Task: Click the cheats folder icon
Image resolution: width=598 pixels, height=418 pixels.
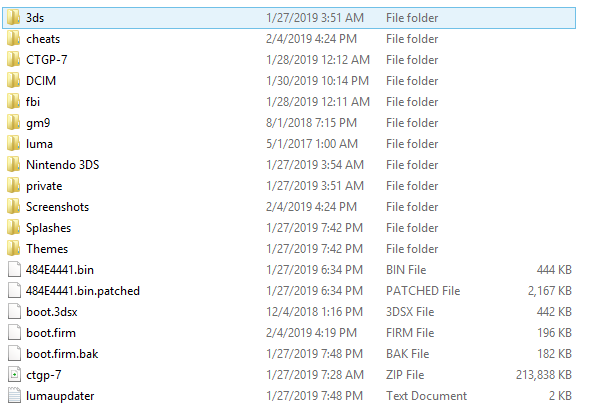Action: (x=14, y=39)
